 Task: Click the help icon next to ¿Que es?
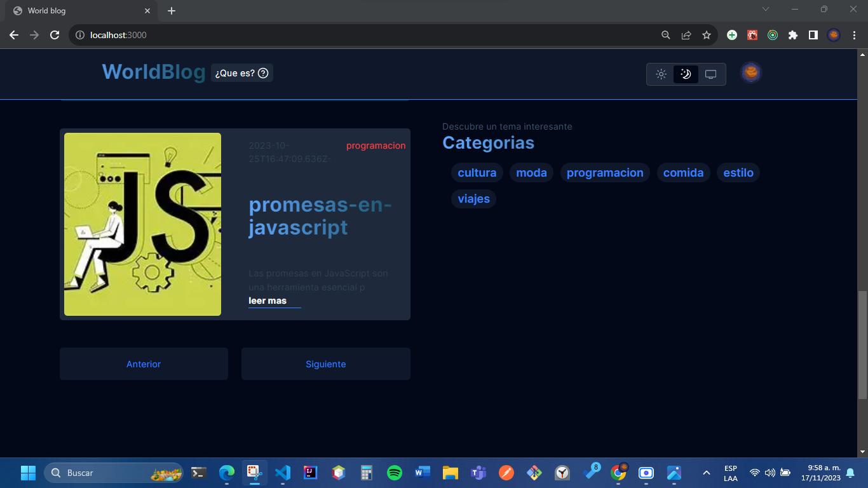tap(263, 72)
